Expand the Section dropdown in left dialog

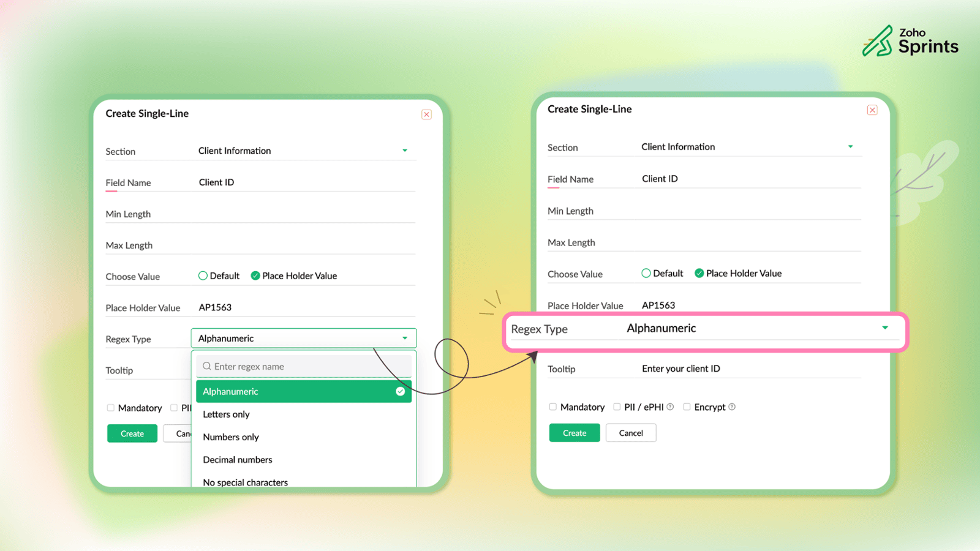[x=405, y=151]
